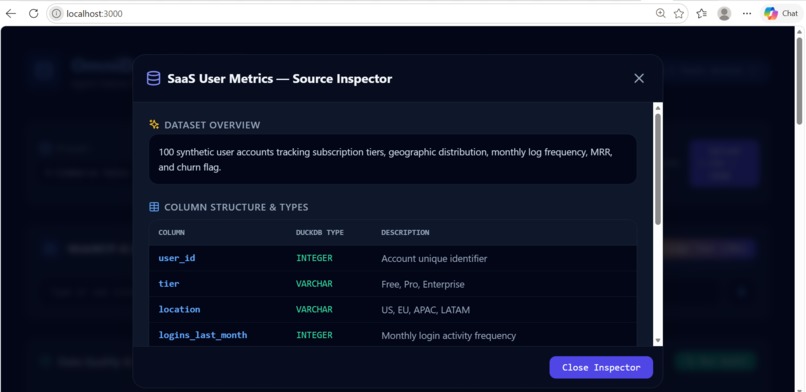Select the tier column name
Image resolution: width=806 pixels, height=392 pixels.
(169, 284)
